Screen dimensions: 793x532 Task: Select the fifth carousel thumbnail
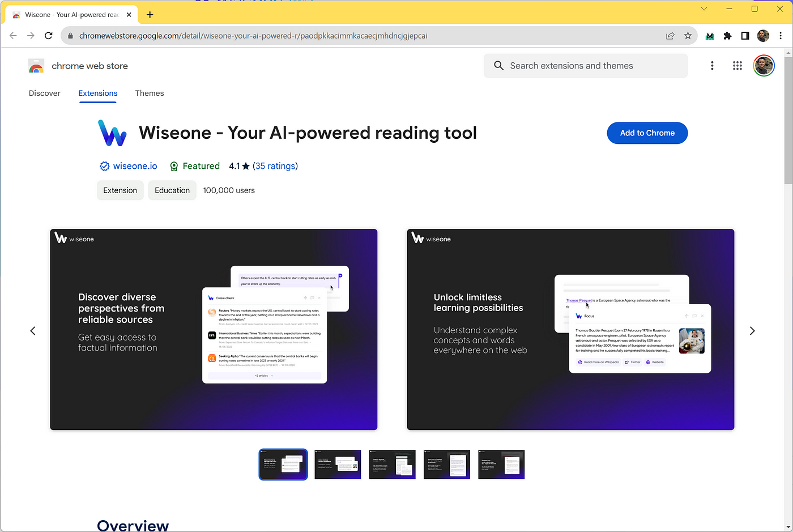[x=501, y=465]
